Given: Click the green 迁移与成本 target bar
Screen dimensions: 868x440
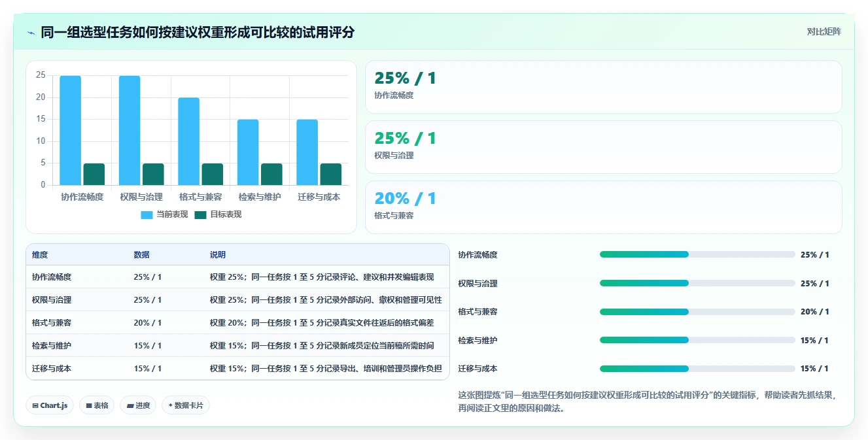Looking at the screenshot, I should coord(331,174).
